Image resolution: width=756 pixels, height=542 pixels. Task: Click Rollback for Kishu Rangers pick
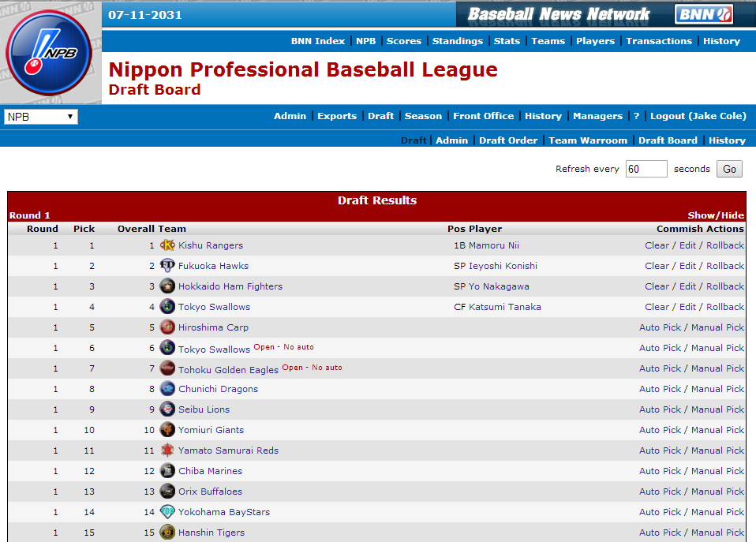coord(725,245)
